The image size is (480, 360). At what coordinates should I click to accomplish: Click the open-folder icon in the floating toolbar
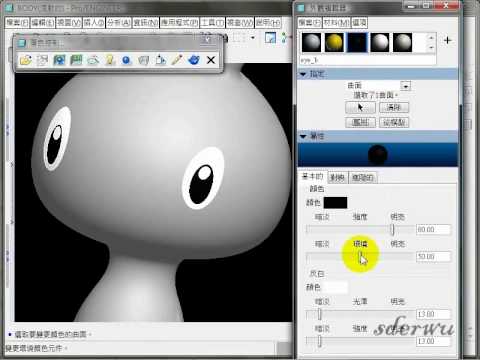click(26, 60)
